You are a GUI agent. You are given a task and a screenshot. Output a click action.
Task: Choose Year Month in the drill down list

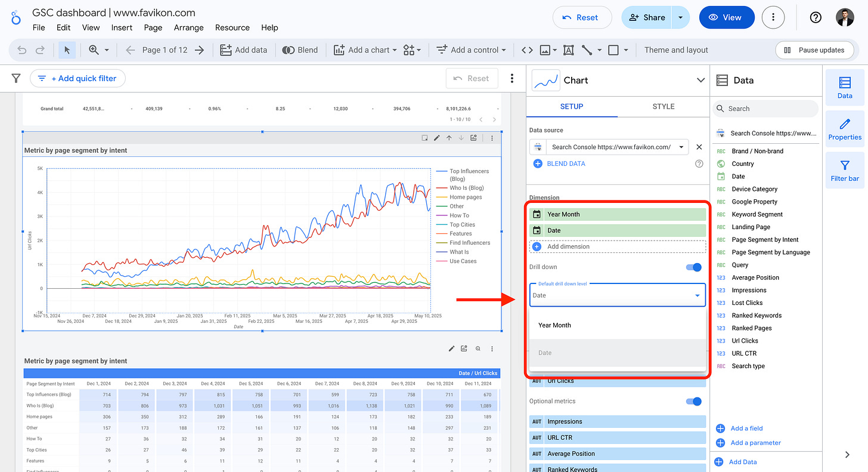[x=617, y=325]
